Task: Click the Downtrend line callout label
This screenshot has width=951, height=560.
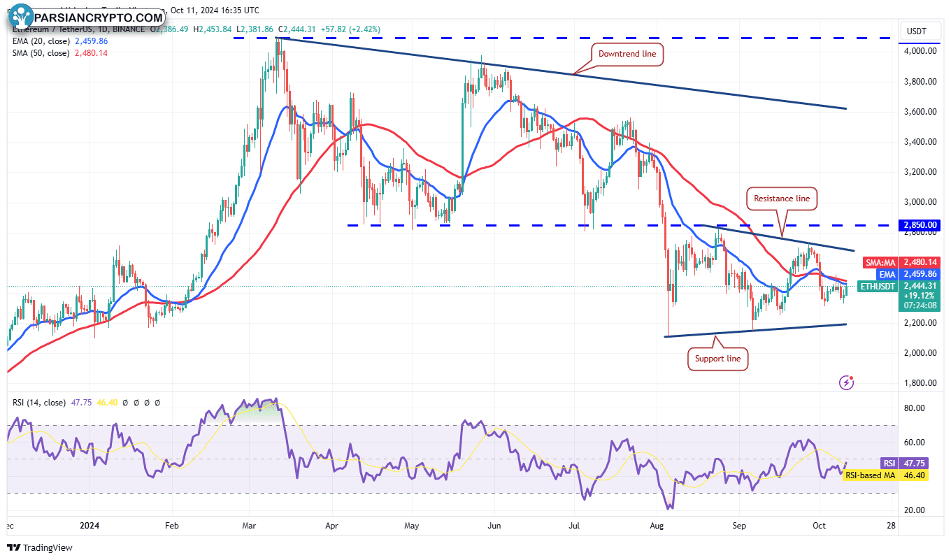Action: pos(627,55)
